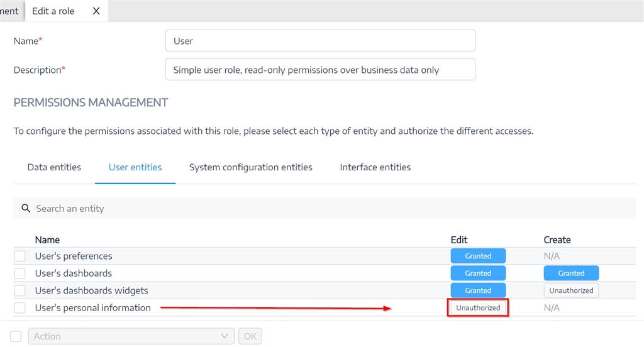The height and width of the screenshot is (347, 644).
Task: Tick the User's dashboards widgets checkbox
Action: pyautogui.click(x=19, y=291)
